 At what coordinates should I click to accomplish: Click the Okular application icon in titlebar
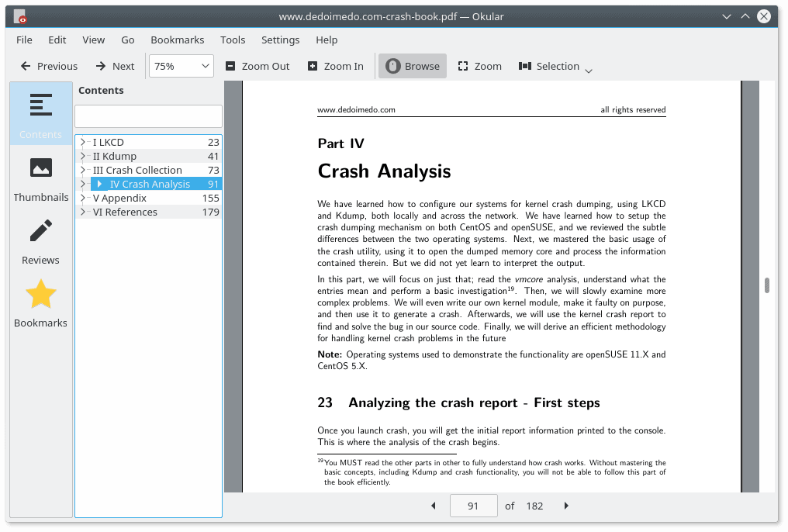coord(19,16)
